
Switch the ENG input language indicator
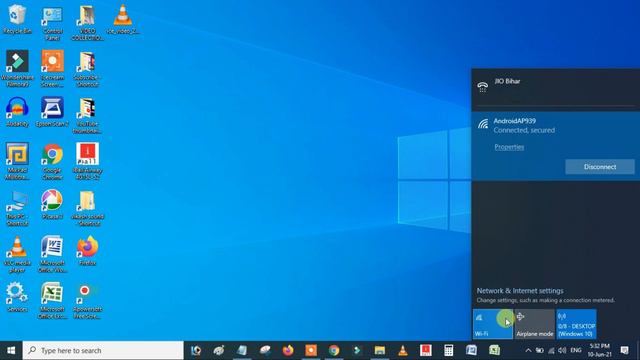click(576, 350)
